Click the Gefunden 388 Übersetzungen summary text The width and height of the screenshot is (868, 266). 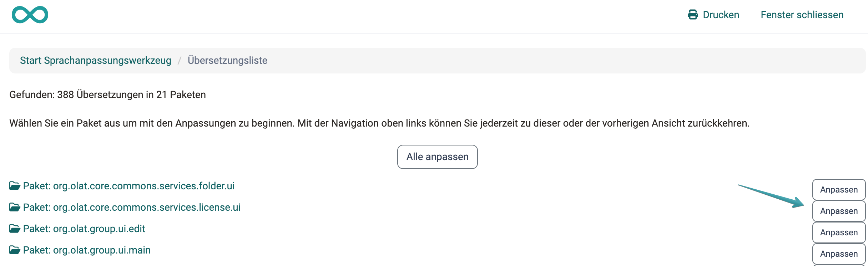coord(107,94)
